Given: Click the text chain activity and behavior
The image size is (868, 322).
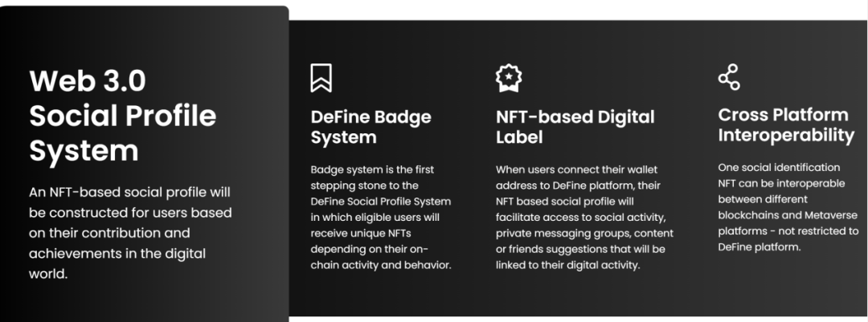Looking at the screenshot, I should [381, 265].
